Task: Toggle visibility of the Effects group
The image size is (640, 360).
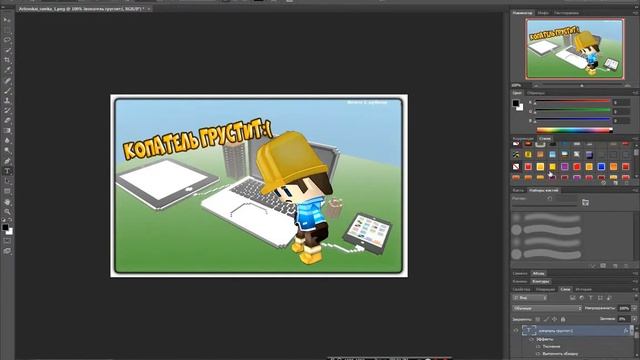Action: pos(531,340)
